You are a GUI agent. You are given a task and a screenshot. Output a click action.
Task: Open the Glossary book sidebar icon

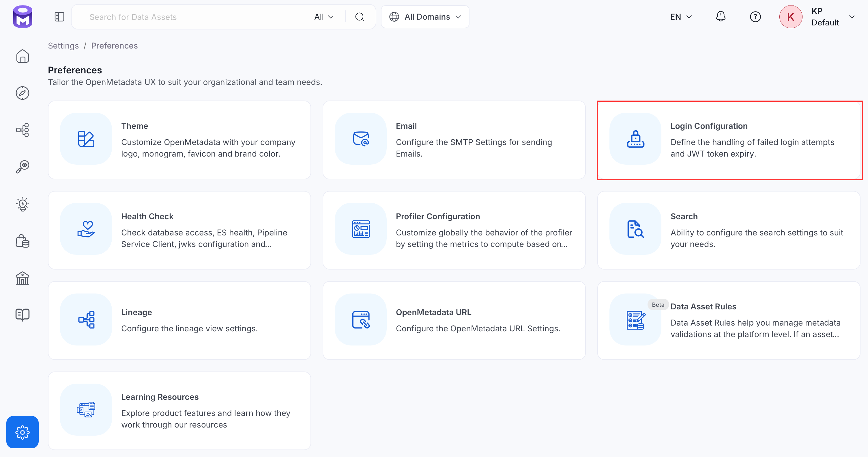point(23,315)
